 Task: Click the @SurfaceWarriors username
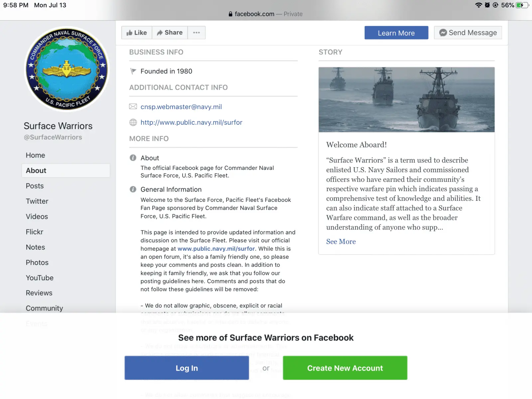click(x=53, y=137)
